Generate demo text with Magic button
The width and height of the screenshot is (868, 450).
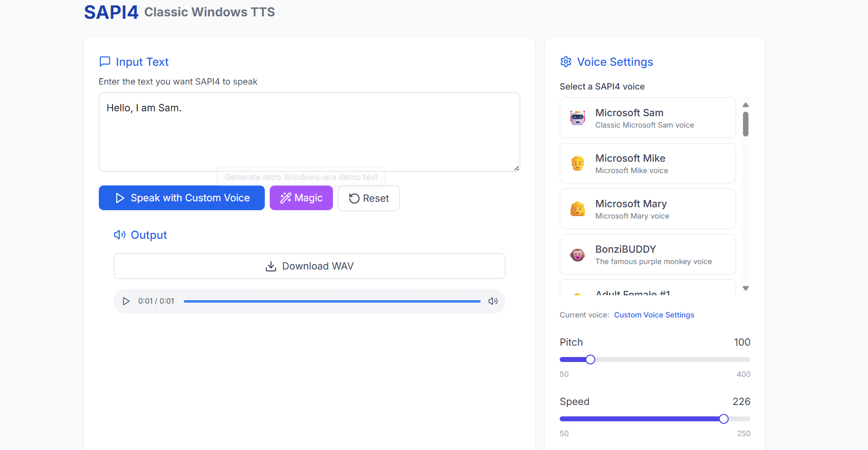click(x=301, y=198)
